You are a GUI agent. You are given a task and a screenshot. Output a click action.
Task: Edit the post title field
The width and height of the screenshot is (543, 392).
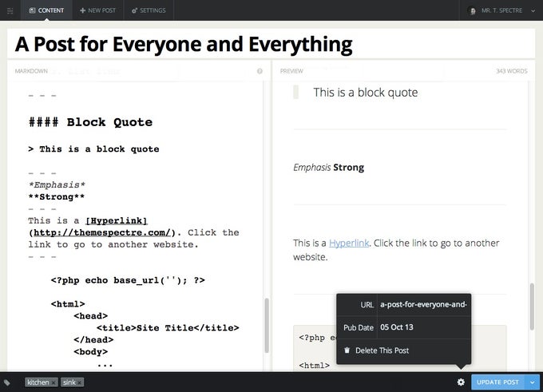(271, 44)
